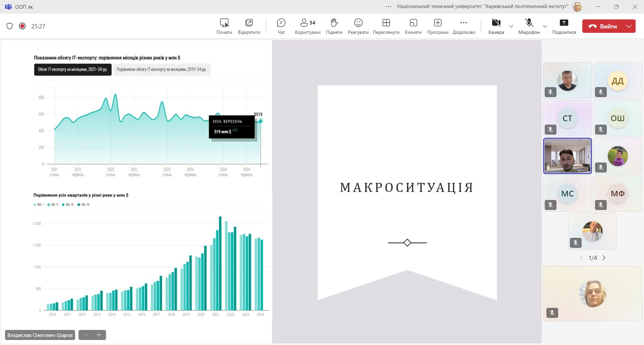The image size is (644, 345).
Task: Expand the leave options arrow
Action: [629, 26]
